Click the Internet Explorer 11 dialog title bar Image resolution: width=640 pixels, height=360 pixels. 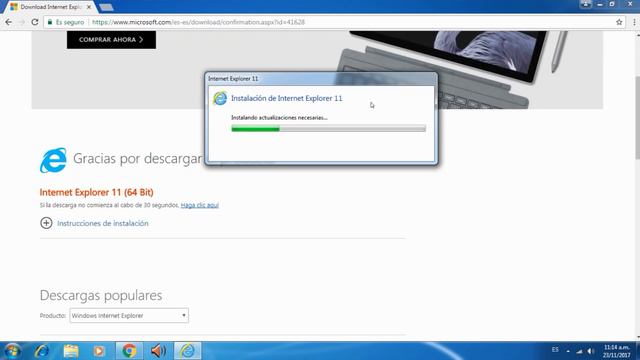click(321, 78)
